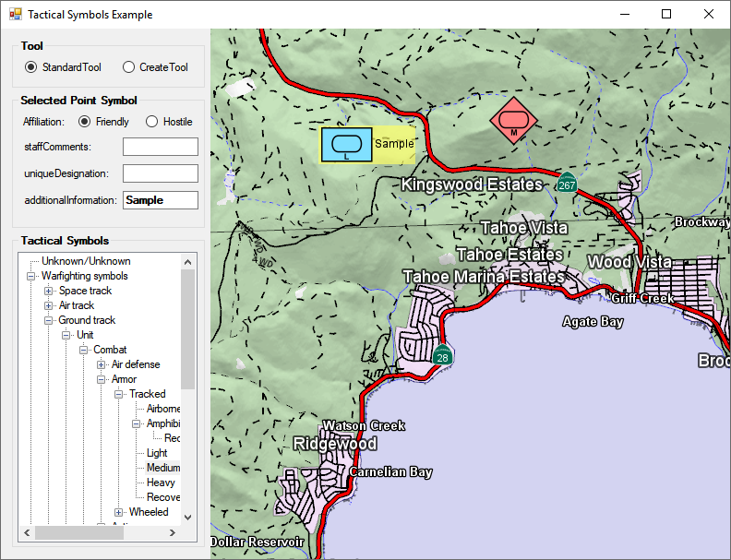The width and height of the screenshot is (731, 560).
Task: Click the red hostile diamond symbol on map
Action: pos(513,120)
